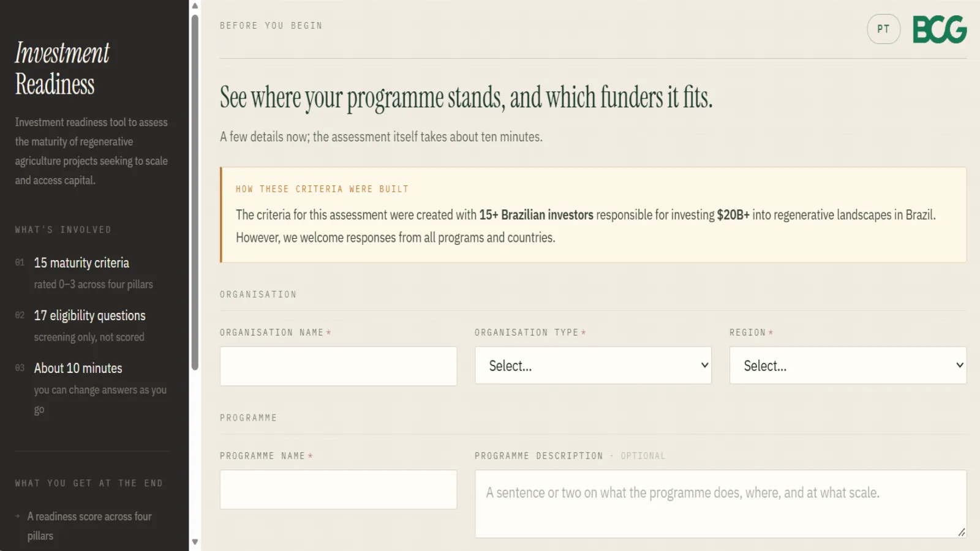Click the How These Criteria Were Built heading
Image resolution: width=980 pixels, height=551 pixels.
(x=322, y=189)
